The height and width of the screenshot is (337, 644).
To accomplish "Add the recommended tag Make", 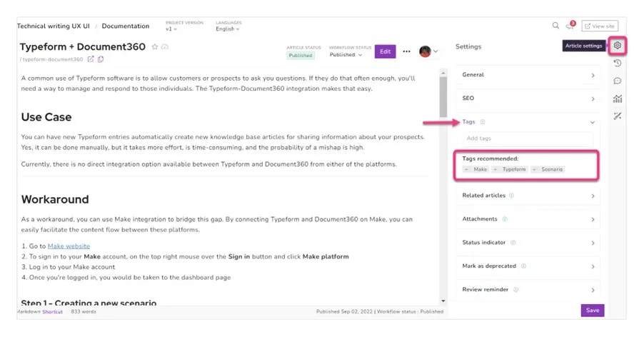I will pos(476,169).
